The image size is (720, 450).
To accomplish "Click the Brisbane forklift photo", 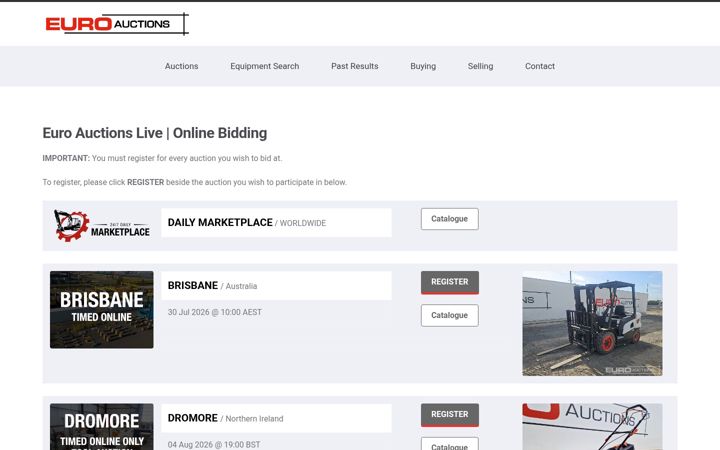I will click(592, 323).
